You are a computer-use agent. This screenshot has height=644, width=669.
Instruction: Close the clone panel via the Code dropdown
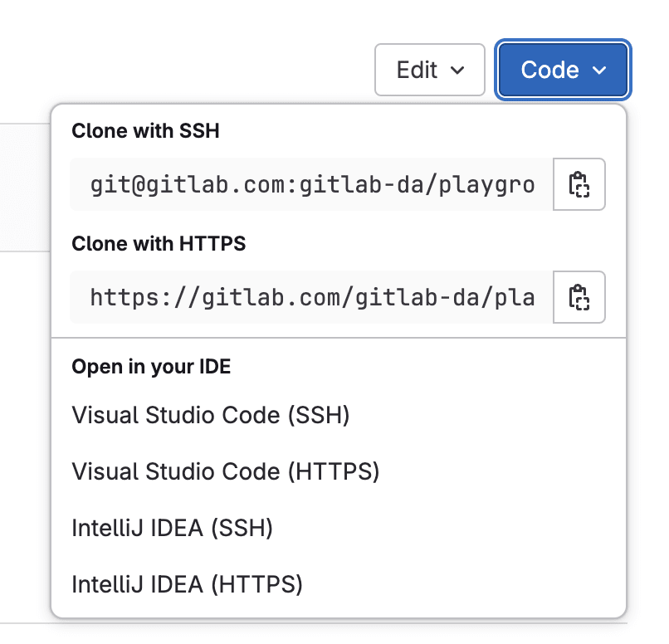pos(562,71)
